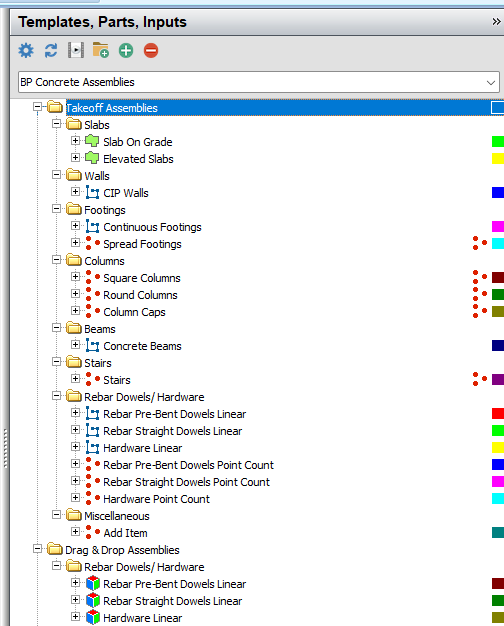Viewport: 504px width, 626px height.
Task: Collapse the Slabs folder
Action: click(x=57, y=124)
